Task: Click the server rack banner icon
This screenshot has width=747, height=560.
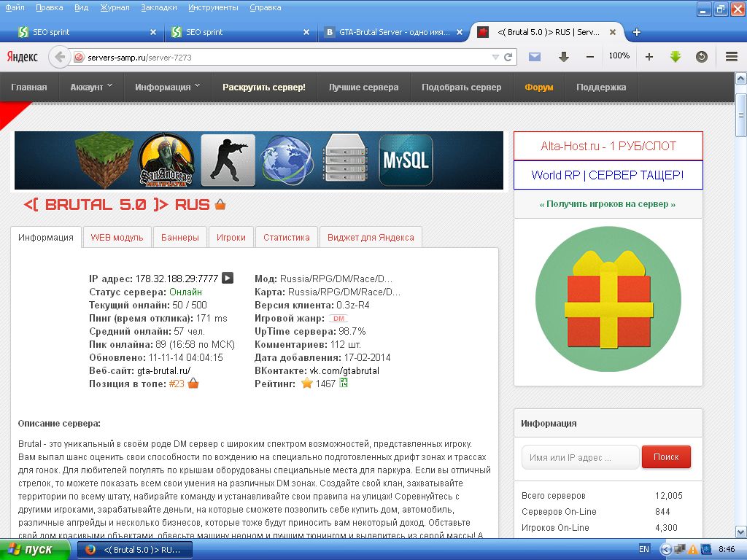Action: click(345, 160)
